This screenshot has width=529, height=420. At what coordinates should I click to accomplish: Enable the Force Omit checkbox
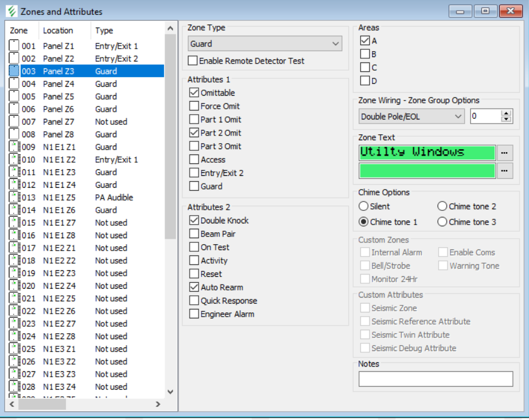[194, 106]
